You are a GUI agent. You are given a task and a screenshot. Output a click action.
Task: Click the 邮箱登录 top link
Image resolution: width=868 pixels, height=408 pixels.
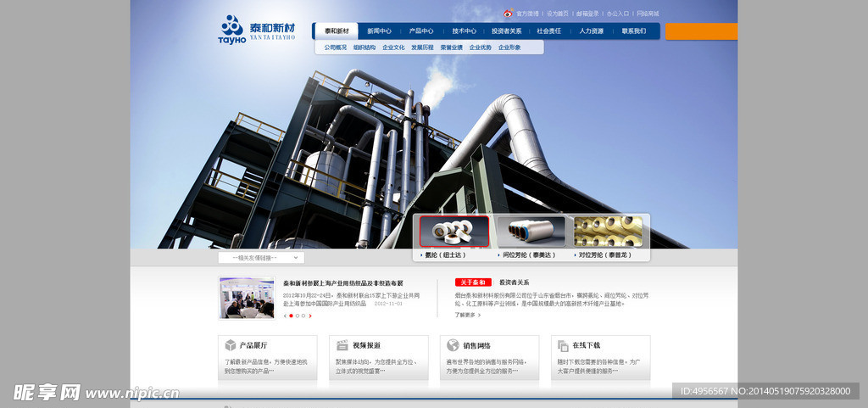point(588,14)
